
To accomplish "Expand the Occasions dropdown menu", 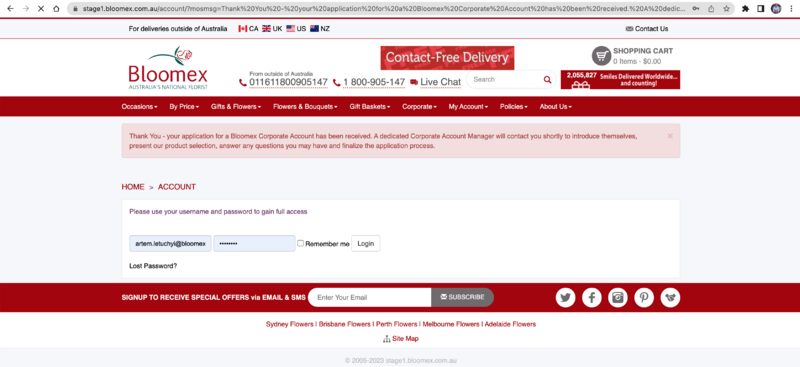I will [139, 107].
